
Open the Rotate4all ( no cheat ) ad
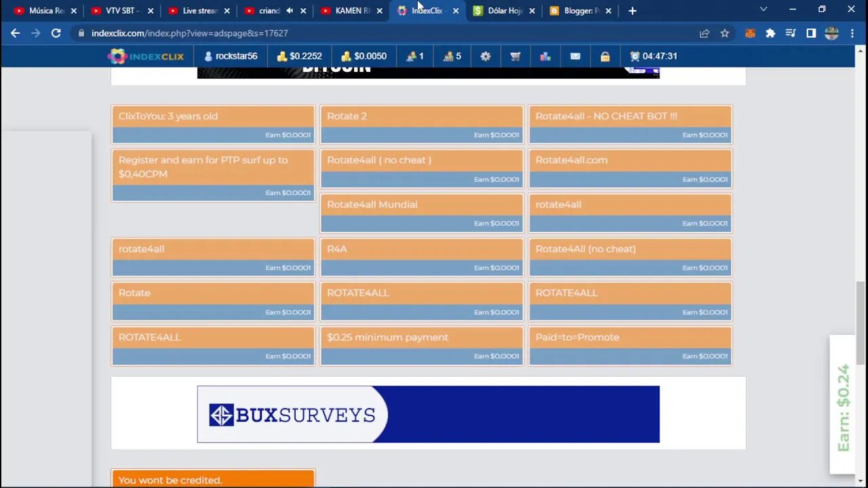click(422, 168)
